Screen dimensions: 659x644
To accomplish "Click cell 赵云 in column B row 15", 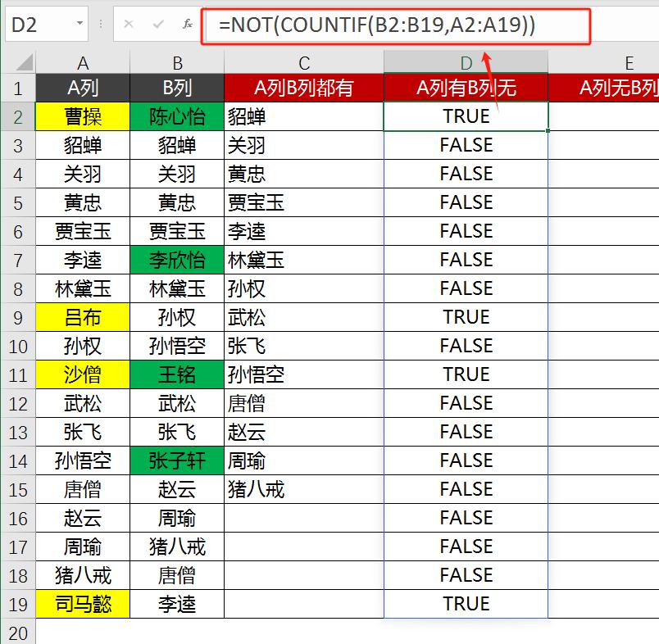I will [177, 489].
